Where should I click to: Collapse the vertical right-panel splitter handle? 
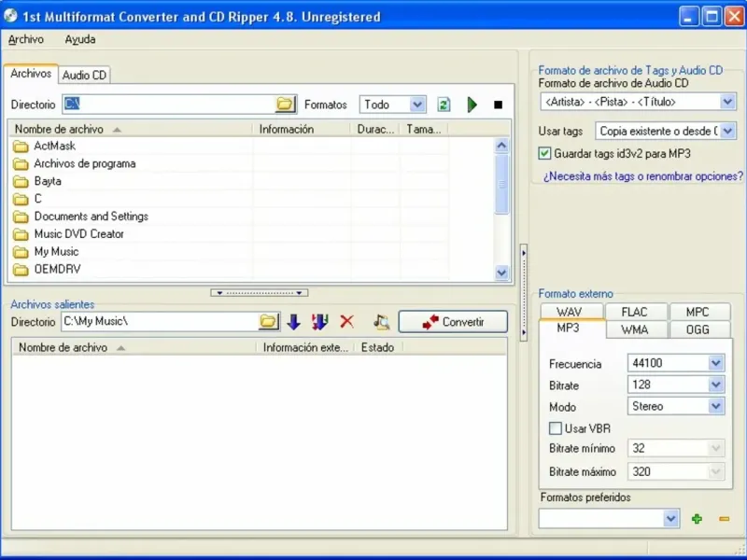[x=524, y=292]
